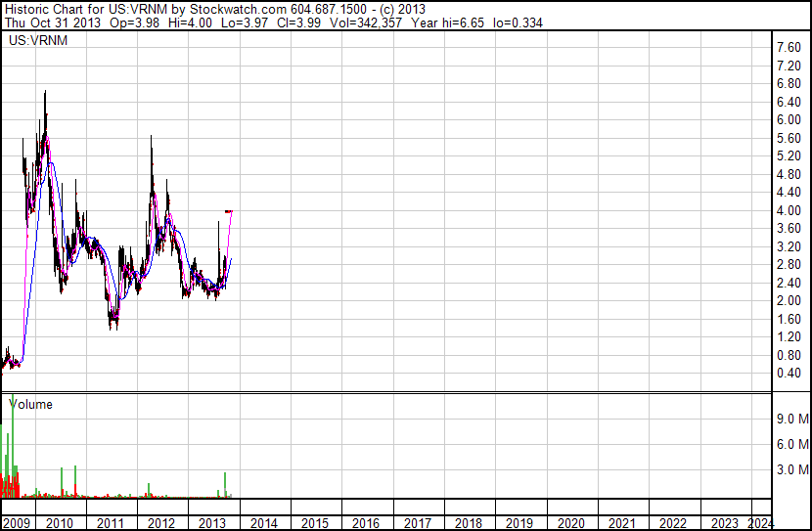This screenshot has height=531, width=812.
Task: Click the 4.80 price axis label
Action: [x=789, y=174]
